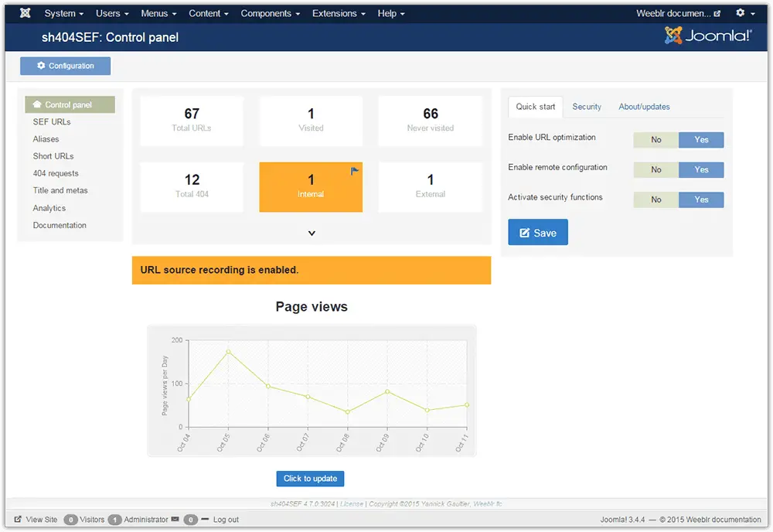This screenshot has width=773, height=532.
Task: Click the Oct 05 peak data point
Action: [228, 352]
